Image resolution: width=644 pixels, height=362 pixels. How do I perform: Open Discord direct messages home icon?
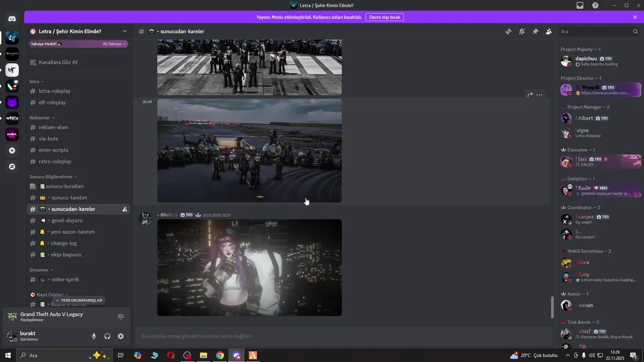point(12,19)
